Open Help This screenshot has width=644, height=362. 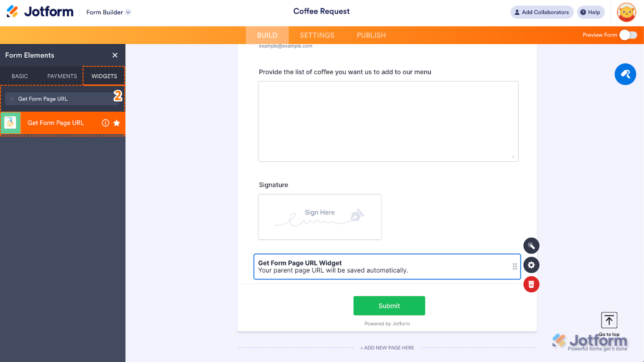(590, 12)
